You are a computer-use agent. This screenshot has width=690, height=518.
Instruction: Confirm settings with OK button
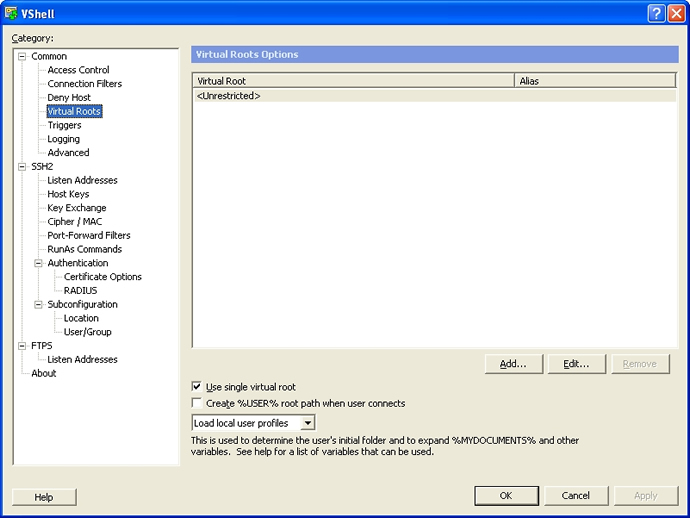(x=506, y=496)
